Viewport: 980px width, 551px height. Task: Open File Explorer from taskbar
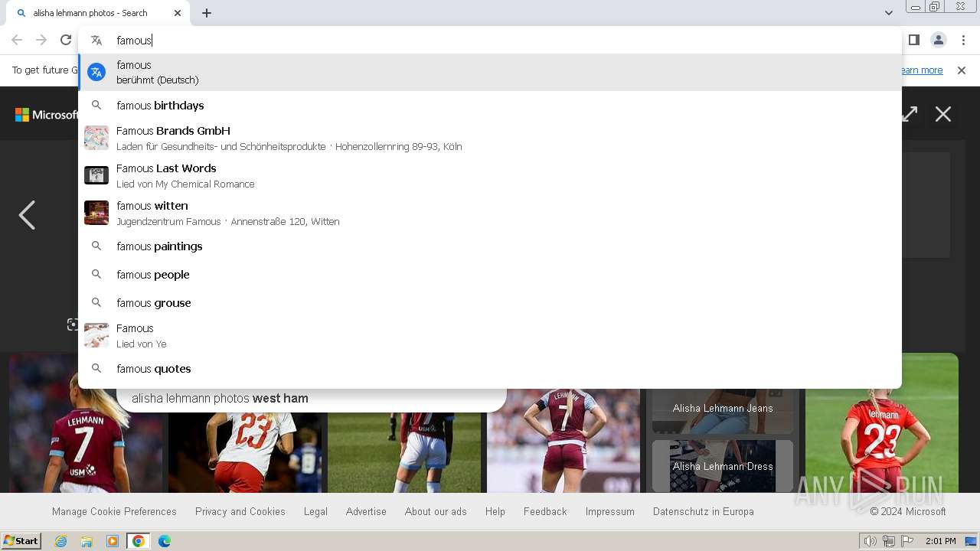pyautogui.click(x=87, y=541)
